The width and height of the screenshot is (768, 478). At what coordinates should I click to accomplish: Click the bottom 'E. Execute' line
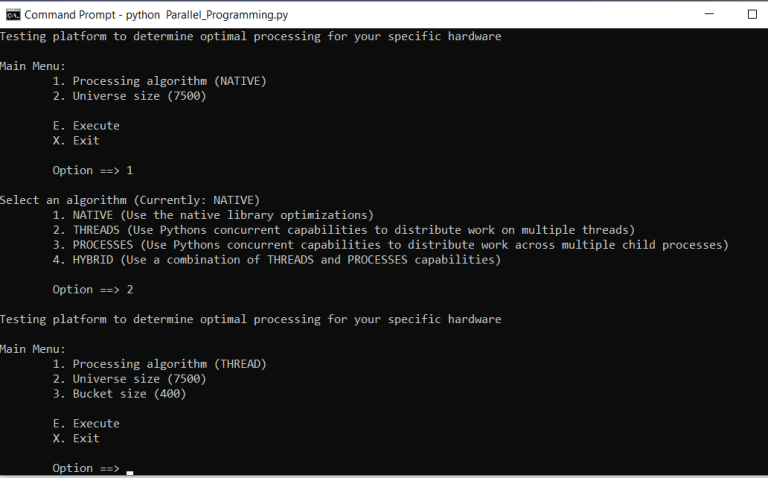tap(86, 424)
